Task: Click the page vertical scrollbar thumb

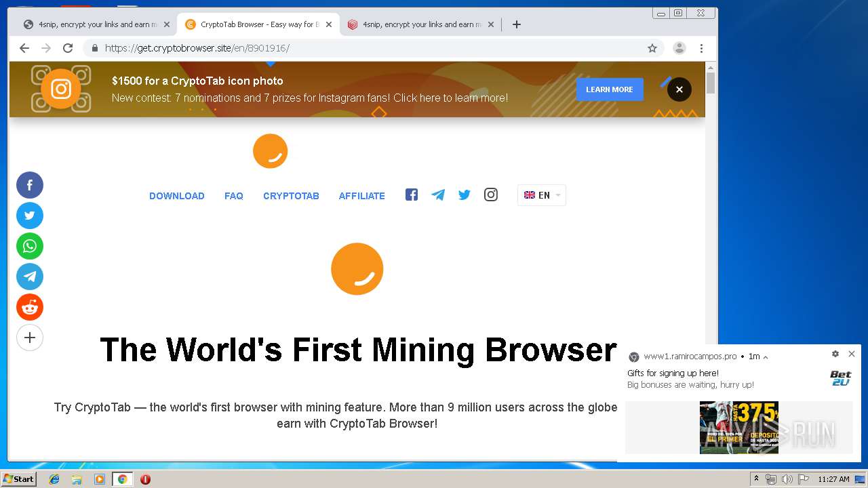Action: click(711, 83)
